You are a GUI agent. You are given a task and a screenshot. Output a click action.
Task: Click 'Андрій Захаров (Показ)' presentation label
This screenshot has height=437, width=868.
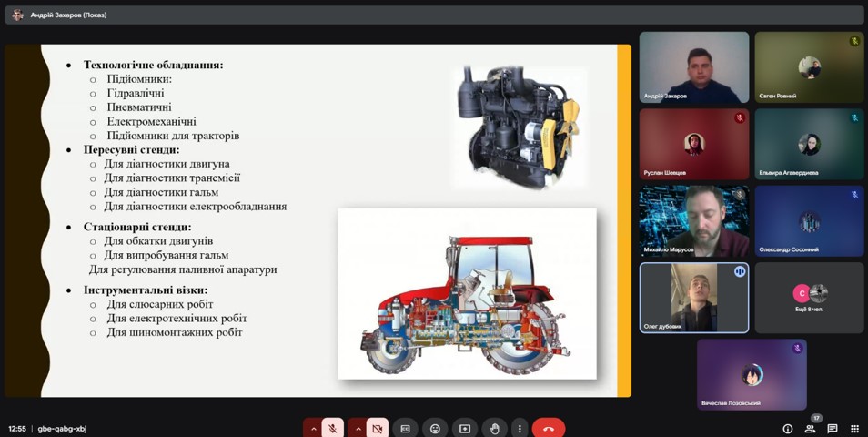click(x=68, y=15)
